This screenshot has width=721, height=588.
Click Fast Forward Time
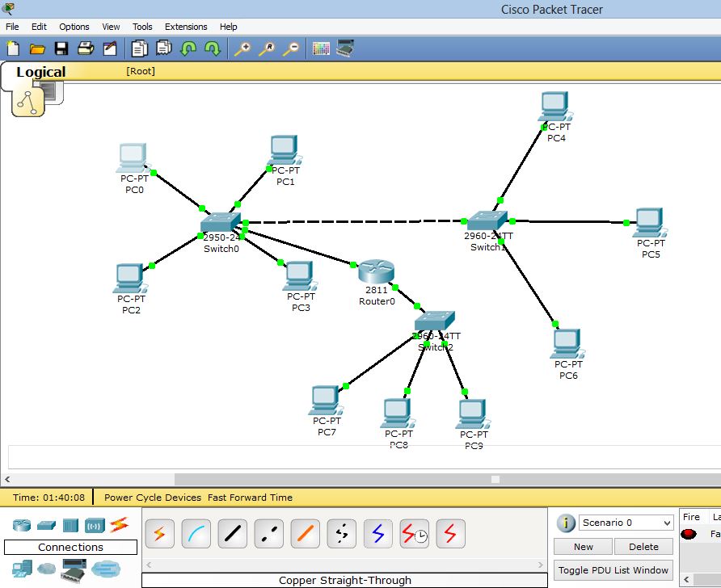point(250,498)
